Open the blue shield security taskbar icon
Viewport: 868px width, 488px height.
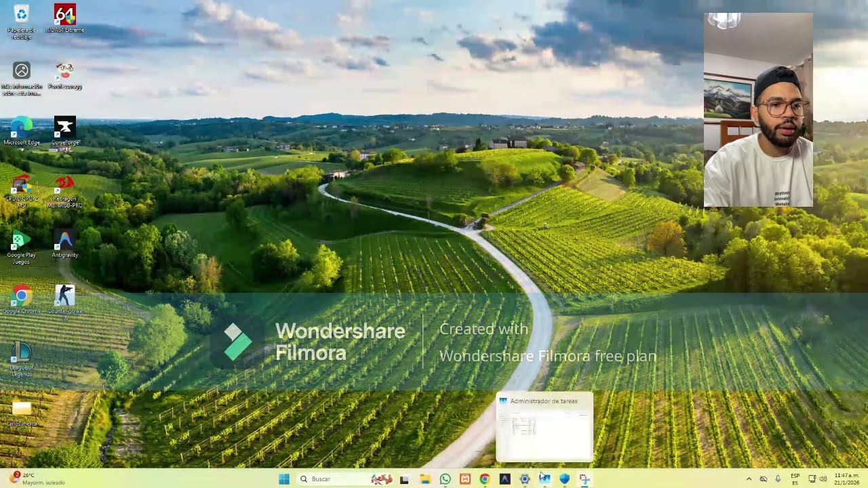[x=564, y=479]
